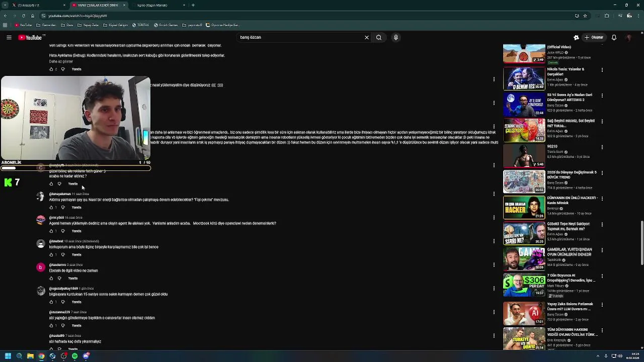This screenshot has height=362, width=644.
Task: Open the '$306 PER DAY' video thumbnail
Action: (x=524, y=285)
